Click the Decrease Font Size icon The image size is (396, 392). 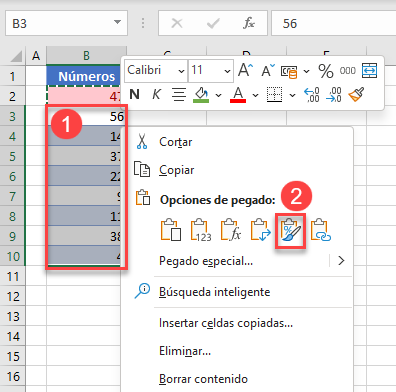[268, 70]
